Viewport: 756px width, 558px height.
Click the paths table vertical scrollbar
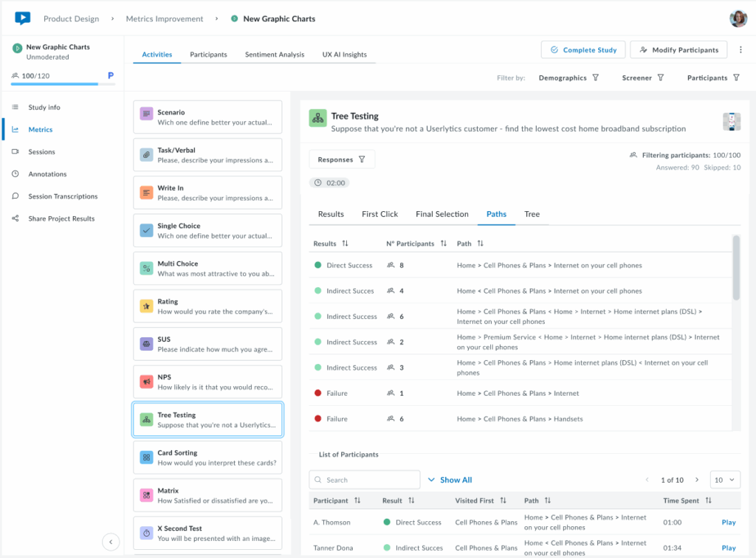[x=735, y=269]
